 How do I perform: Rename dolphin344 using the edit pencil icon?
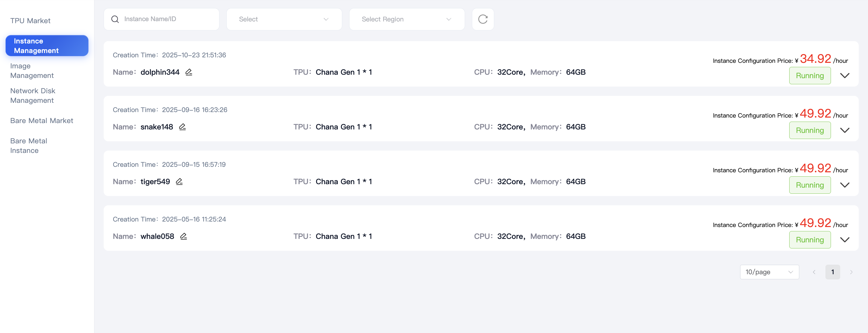[x=189, y=72]
